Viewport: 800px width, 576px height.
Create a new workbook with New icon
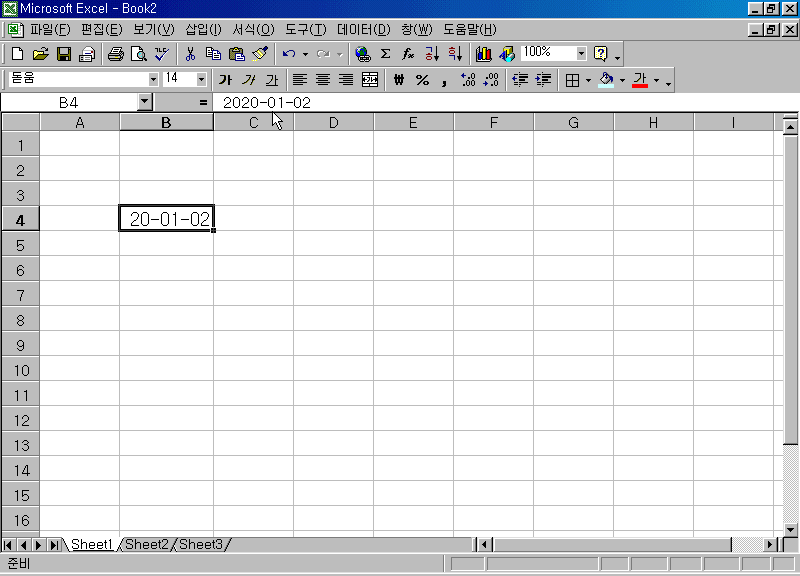[17, 54]
